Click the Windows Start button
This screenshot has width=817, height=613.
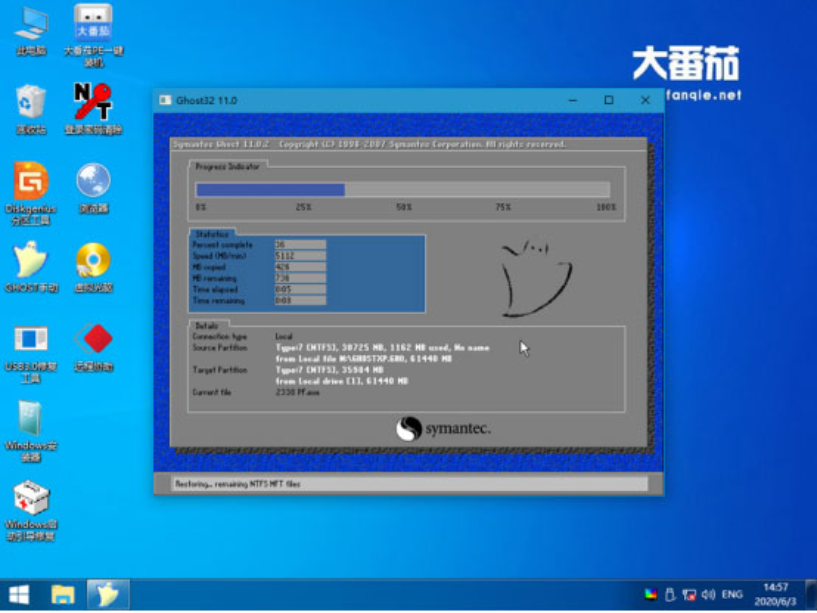pos(20,595)
